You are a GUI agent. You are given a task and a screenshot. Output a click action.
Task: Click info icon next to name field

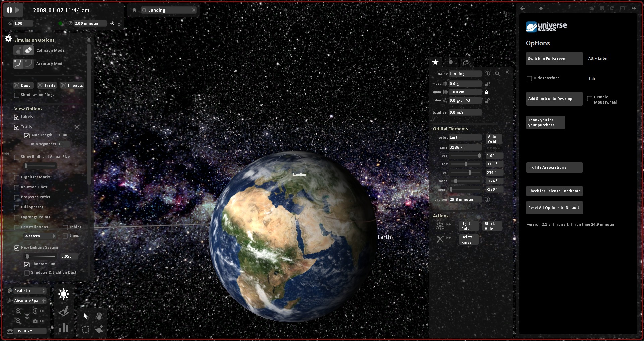(487, 74)
